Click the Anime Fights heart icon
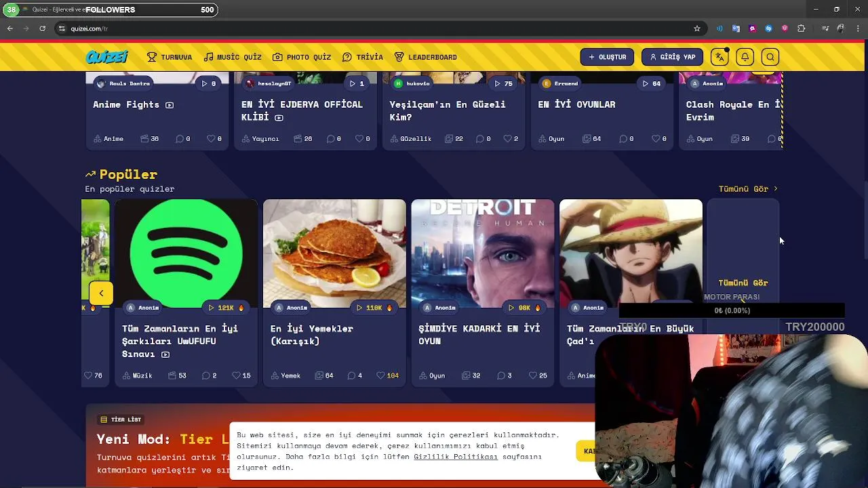This screenshot has width=868, height=488. click(211, 138)
